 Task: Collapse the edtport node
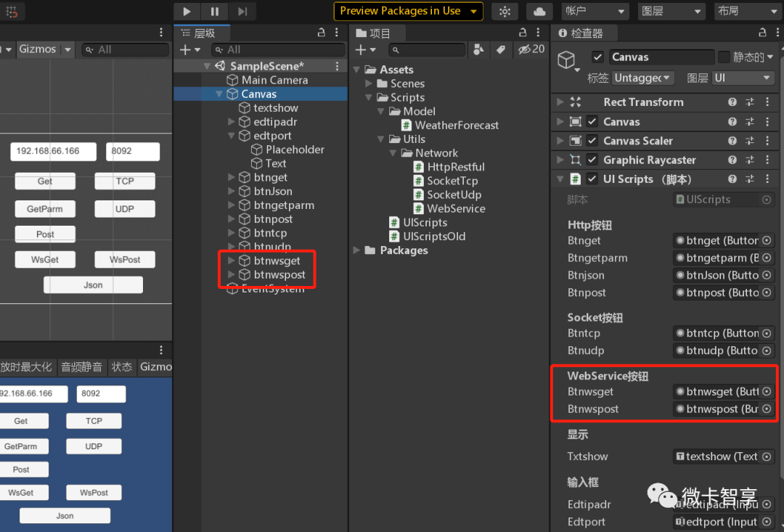(x=231, y=136)
